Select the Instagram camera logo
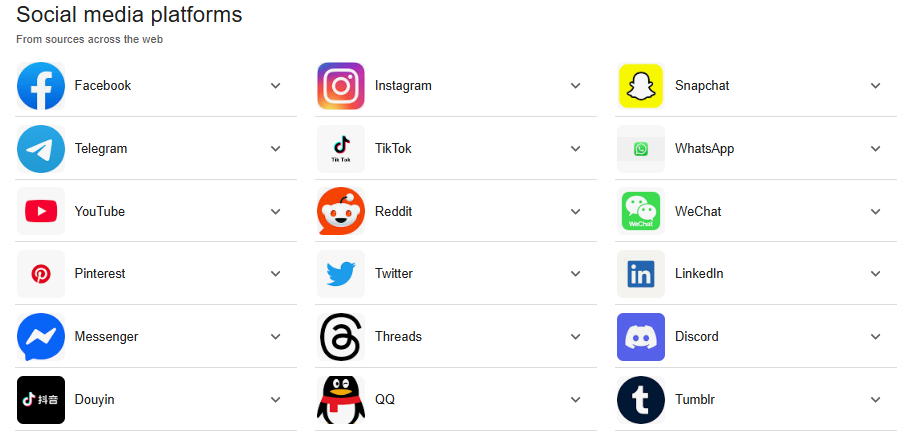 tap(341, 86)
